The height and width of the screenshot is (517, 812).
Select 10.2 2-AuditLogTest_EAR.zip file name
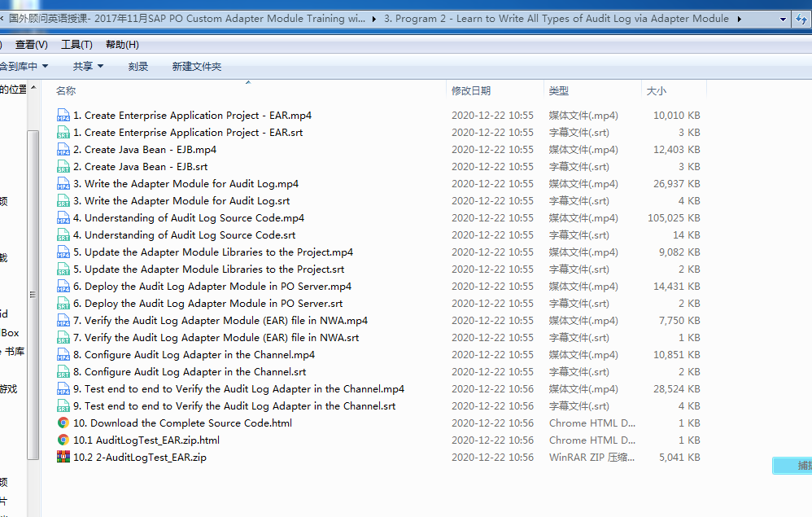(x=140, y=457)
